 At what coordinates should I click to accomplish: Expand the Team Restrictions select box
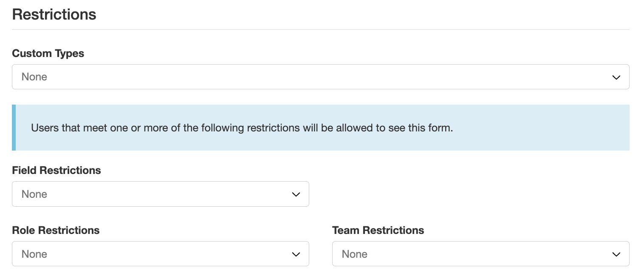point(480,254)
